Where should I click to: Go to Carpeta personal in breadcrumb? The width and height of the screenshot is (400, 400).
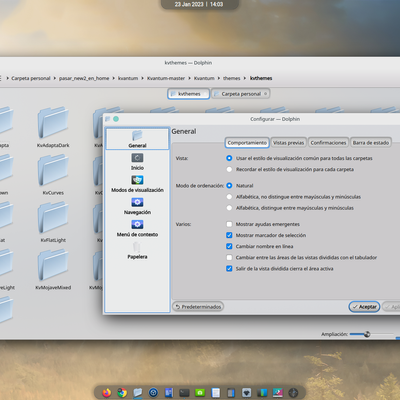(x=31, y=78)
